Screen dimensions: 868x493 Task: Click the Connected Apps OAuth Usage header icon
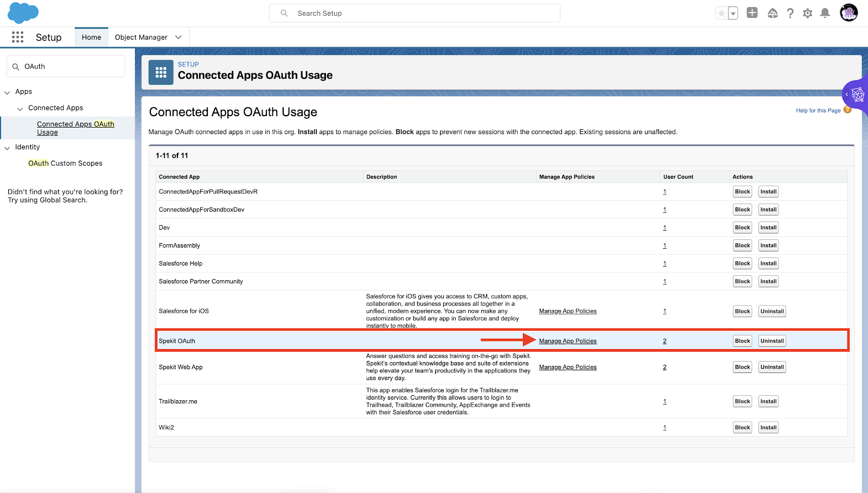pyautogui.click(x=161, y=72)
